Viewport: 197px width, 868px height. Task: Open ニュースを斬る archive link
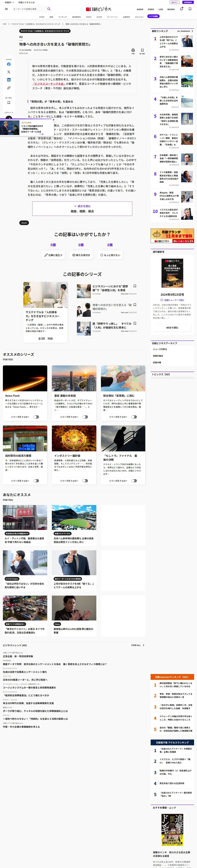[x=160, y=349]
